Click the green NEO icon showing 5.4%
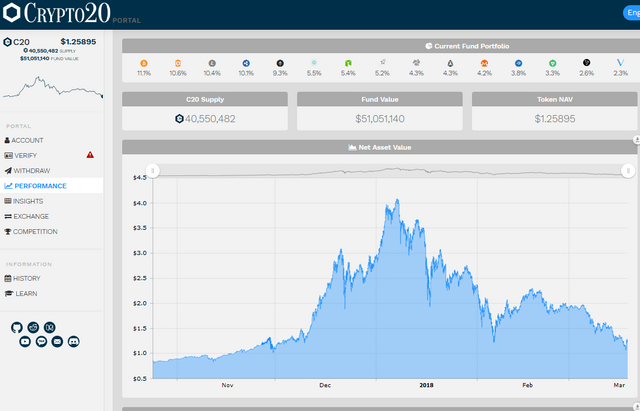 [348, 63]
